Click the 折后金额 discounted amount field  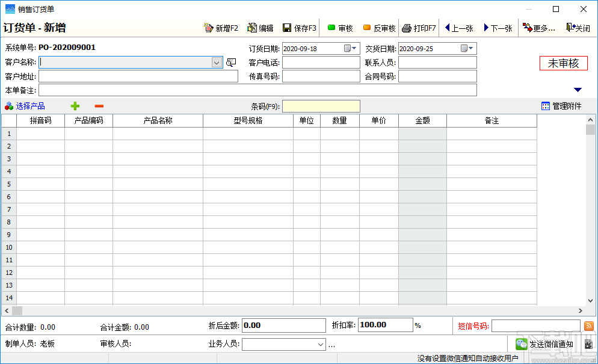pyautogui.click(x=284, y=325)
